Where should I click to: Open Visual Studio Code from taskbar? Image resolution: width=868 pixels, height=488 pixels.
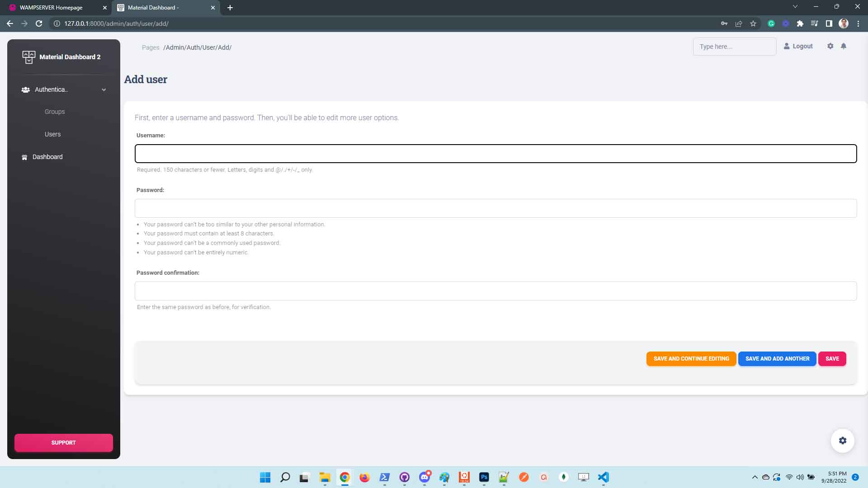tap(604, 477)
